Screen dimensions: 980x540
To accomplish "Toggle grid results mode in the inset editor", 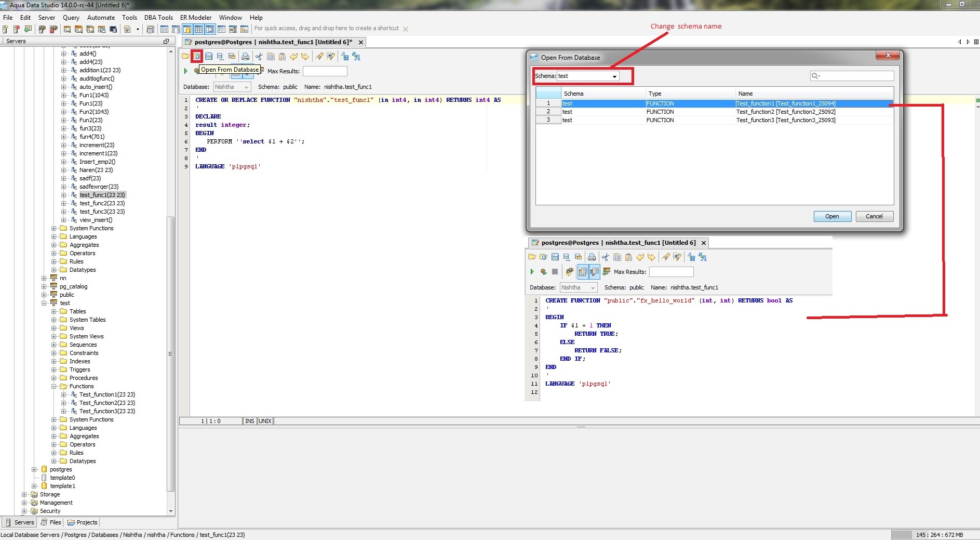I will point(583,271).
